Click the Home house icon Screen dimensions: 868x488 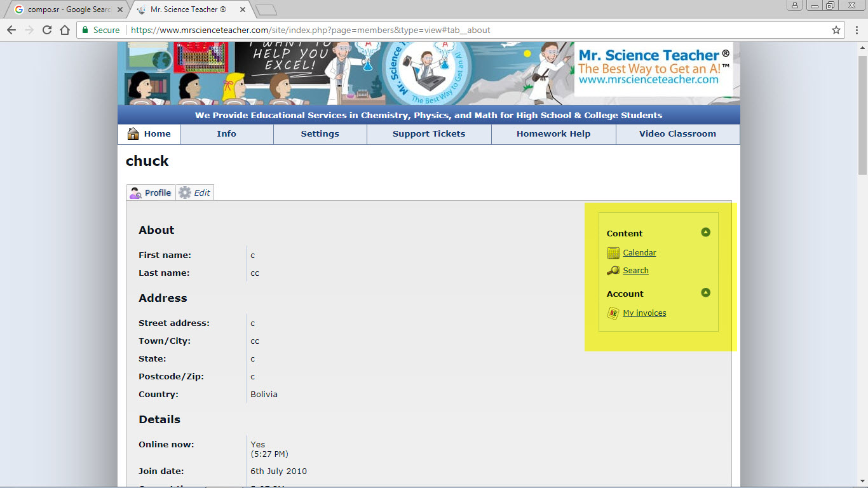point(133,133)
